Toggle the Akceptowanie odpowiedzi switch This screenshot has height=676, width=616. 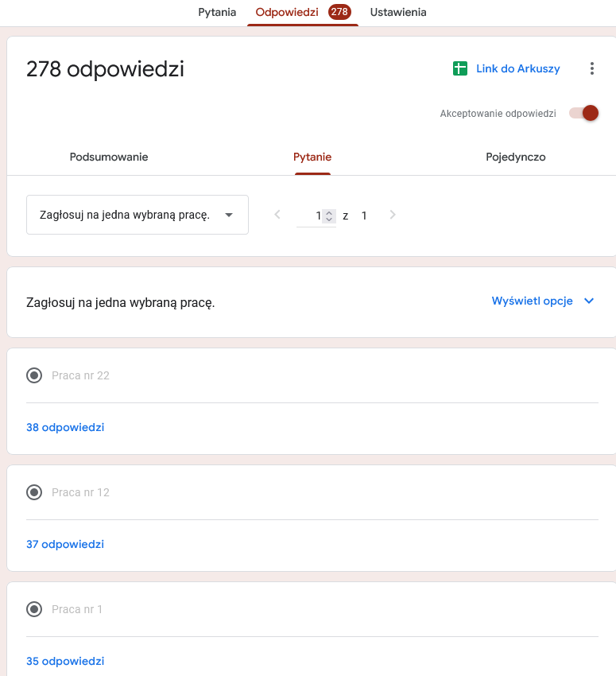coord(583,113)
